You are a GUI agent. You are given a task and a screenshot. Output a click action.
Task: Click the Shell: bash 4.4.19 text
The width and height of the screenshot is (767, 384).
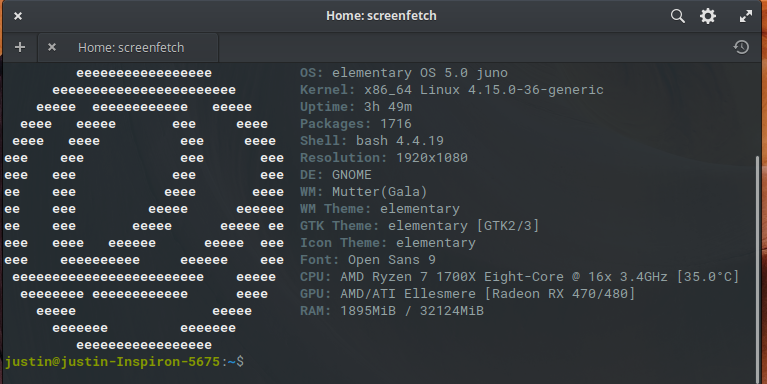(x=372, y=141)
